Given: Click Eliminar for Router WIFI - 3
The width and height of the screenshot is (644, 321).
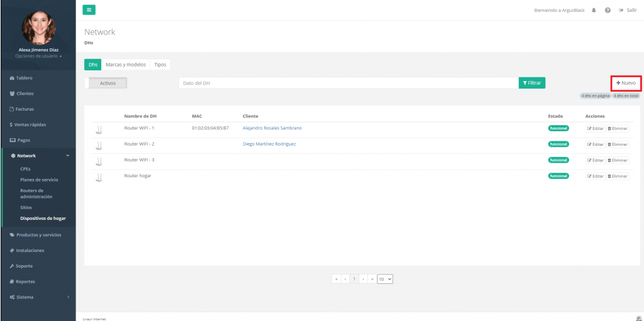Looking at the screenshot, I should pos(618,160).
